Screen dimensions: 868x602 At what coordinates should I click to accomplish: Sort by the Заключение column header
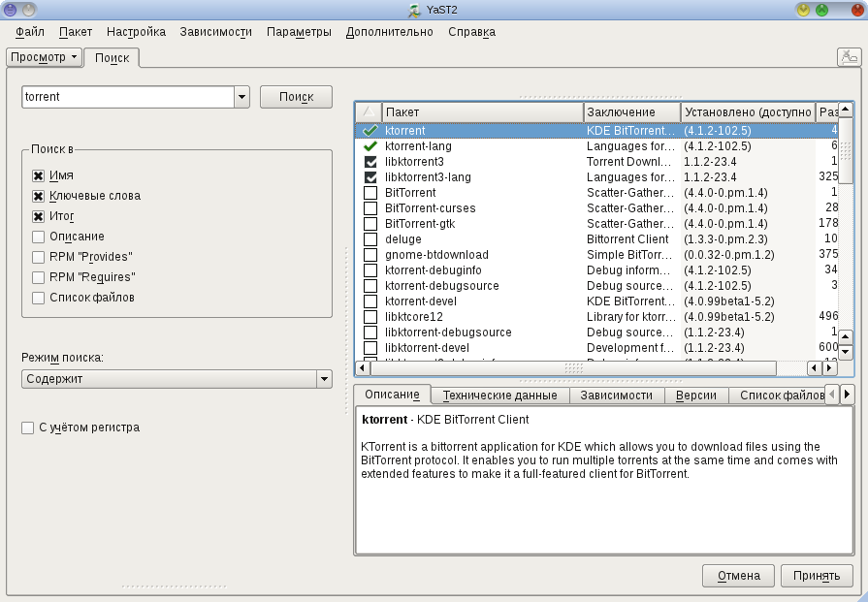click(x=632, y=111)
